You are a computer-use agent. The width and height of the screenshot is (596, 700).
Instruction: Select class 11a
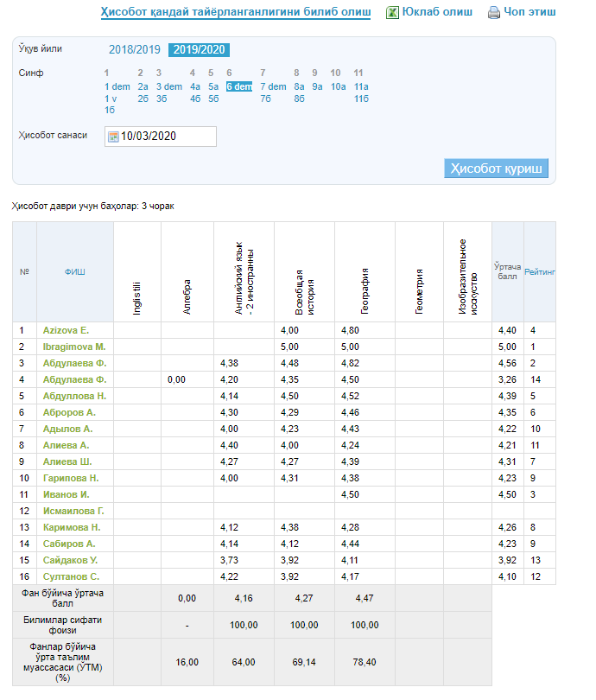pyautogui.click(x=361, y=86)
